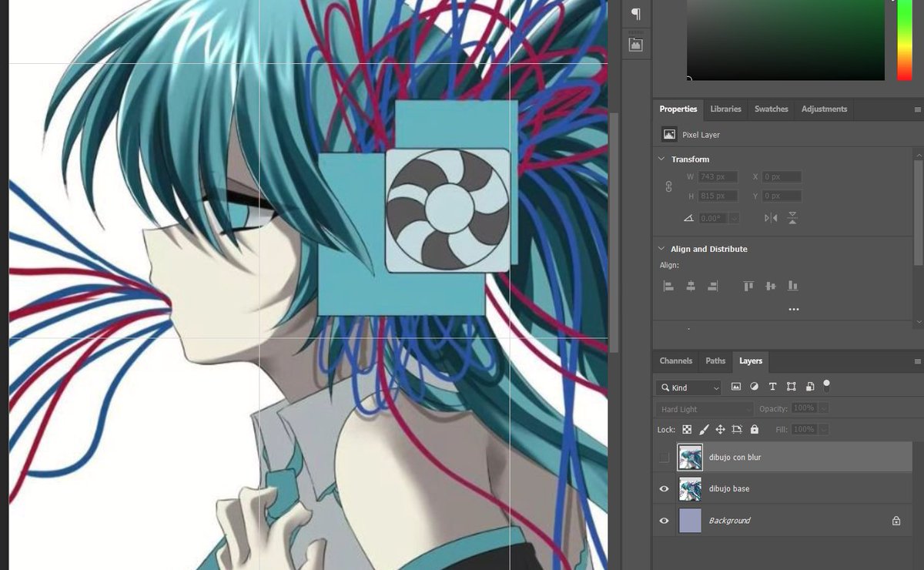This screenshot has width=924, height=570.
Task: Show more align options (three dots)
Action: click(x=794, y=309)
